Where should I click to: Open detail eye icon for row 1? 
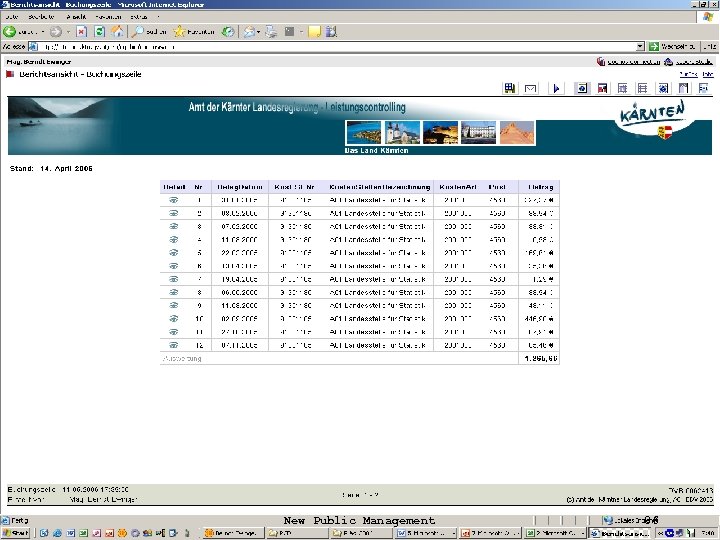pyautogui.click(x=173, y=200)
